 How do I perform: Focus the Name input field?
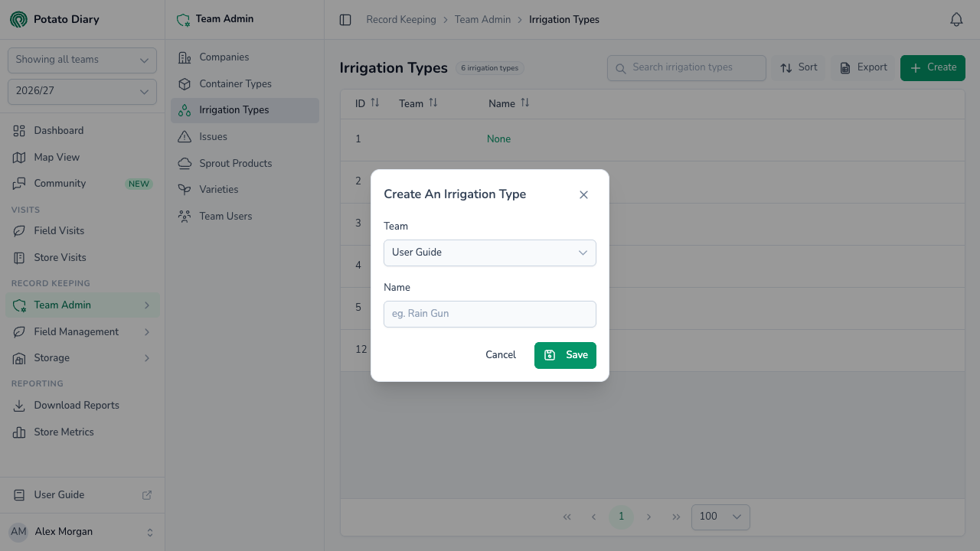tap(490, 315)
